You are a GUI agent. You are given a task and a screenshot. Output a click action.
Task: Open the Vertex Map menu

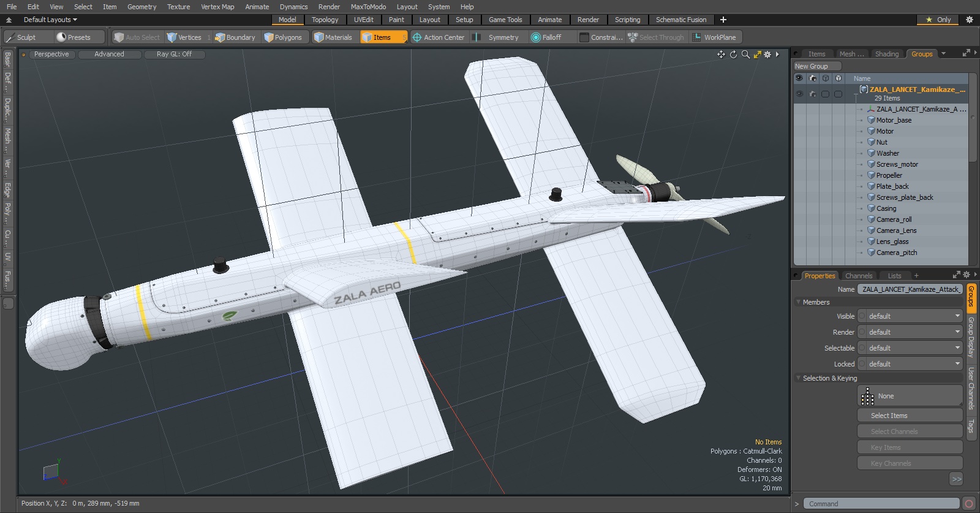[217, 7]
